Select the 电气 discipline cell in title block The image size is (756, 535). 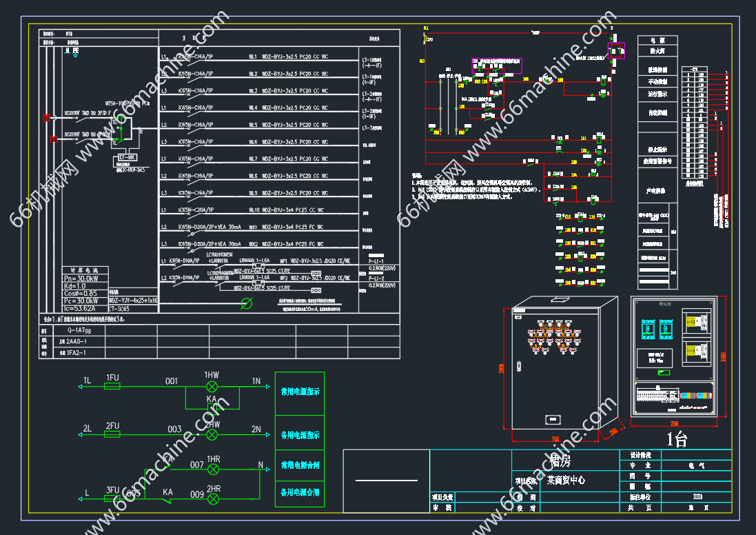[x=696, y=465]
